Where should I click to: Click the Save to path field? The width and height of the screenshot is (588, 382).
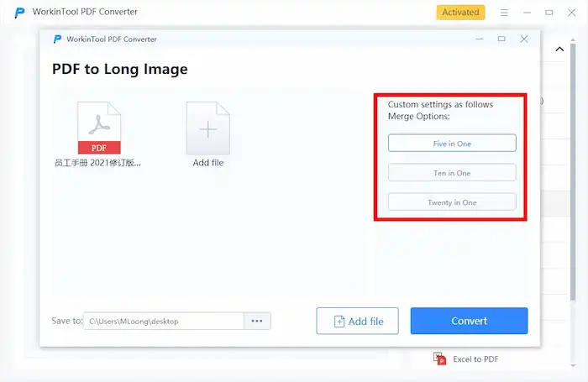pos(164,321)
